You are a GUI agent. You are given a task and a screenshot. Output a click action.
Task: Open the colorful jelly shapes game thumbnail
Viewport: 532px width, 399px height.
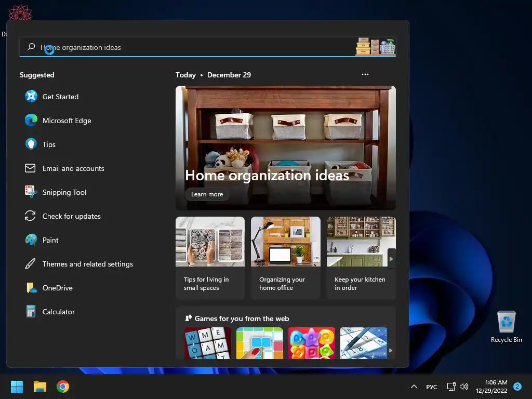[x=312, y=343]
